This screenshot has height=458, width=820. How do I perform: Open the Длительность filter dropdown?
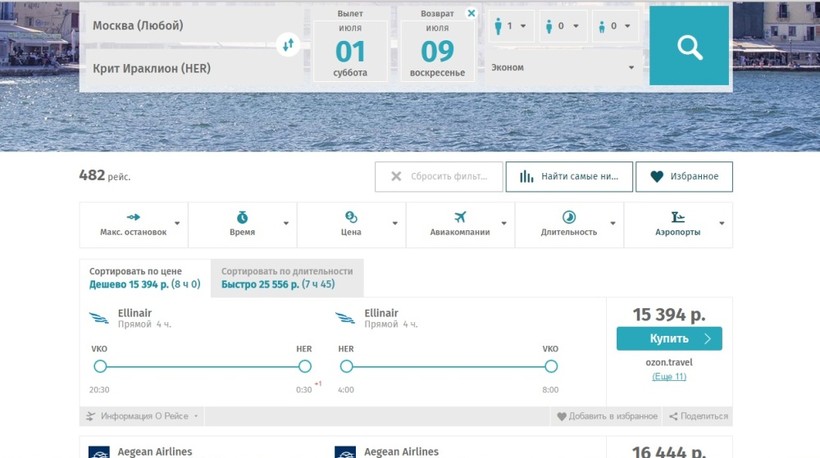coord(569,224)
